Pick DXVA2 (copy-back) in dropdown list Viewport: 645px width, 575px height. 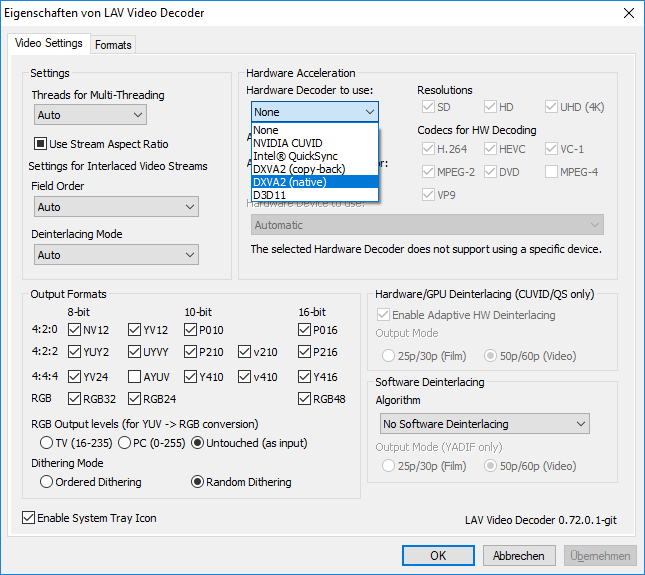coord(299,169)
